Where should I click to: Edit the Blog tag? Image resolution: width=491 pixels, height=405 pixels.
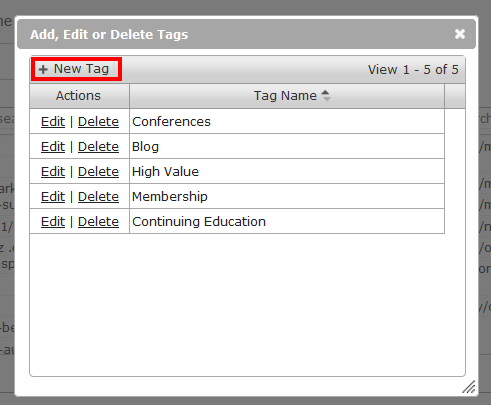pos(53,147)
